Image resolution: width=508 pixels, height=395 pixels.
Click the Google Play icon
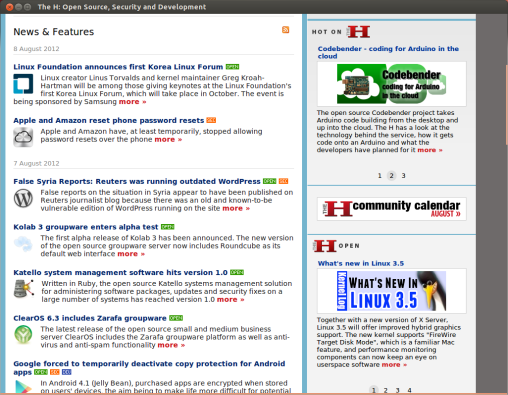23,387
